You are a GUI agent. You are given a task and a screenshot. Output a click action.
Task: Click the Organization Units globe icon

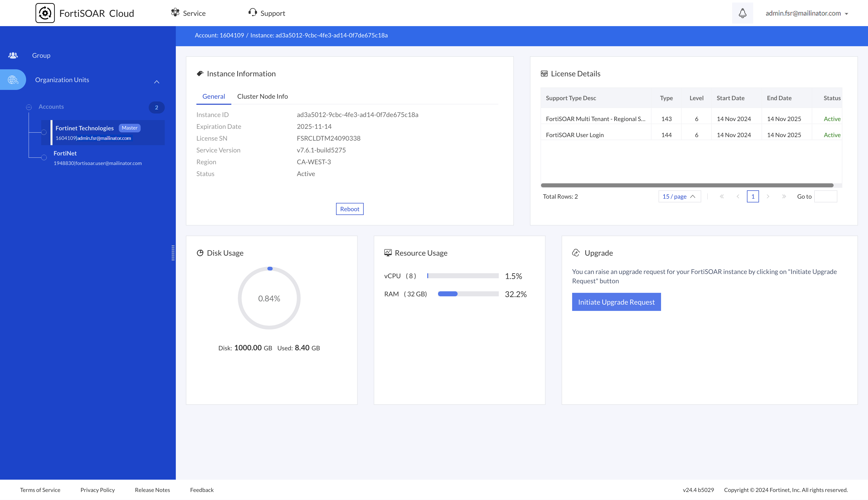[13, 79]
